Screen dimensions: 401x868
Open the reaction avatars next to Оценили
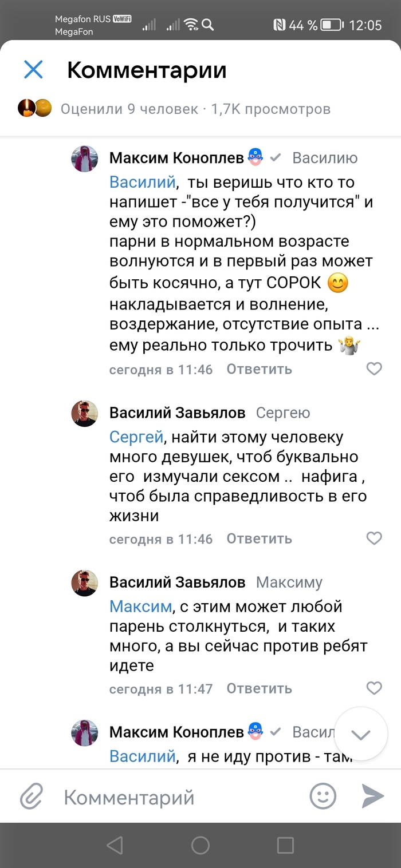(x=35, y=108)
